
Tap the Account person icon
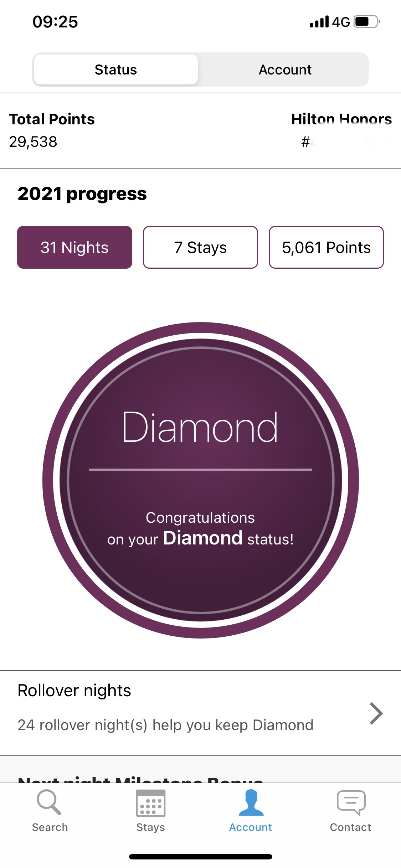[251, 802]
